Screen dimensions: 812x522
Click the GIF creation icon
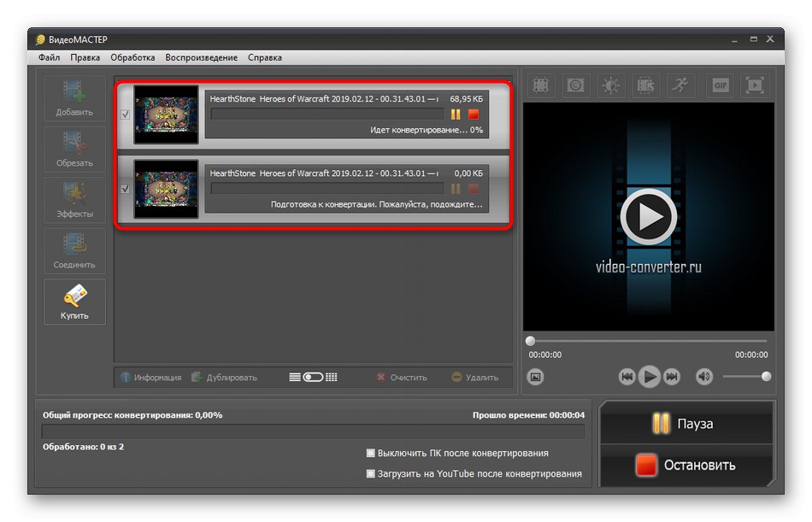pyautogui.click(x=721, y=85)
